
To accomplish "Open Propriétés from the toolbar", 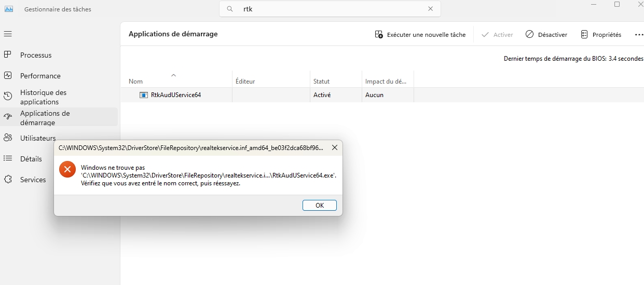I will pyautogui.click(x=601, y=35).
